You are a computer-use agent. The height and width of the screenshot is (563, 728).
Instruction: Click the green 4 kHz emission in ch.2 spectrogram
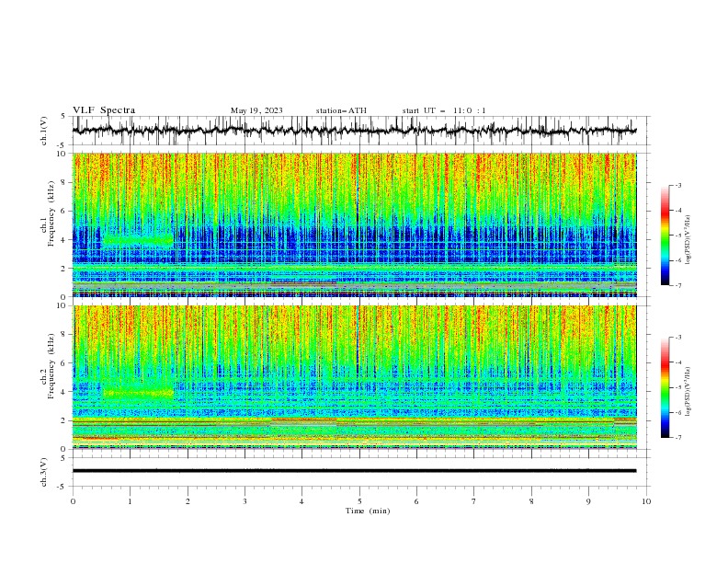(x=138, y=393)
